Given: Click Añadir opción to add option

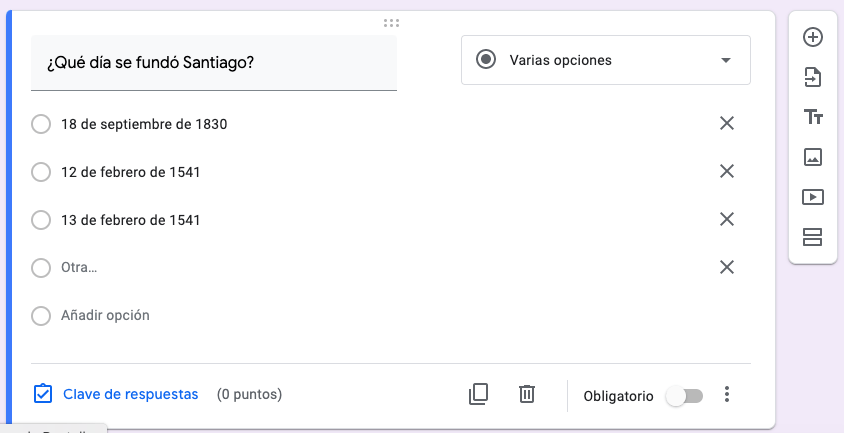Looking at the screenshot, I should 105,315.
